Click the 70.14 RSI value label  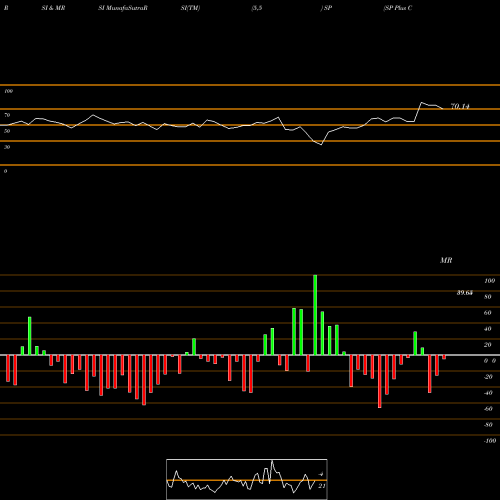(460, 106)
